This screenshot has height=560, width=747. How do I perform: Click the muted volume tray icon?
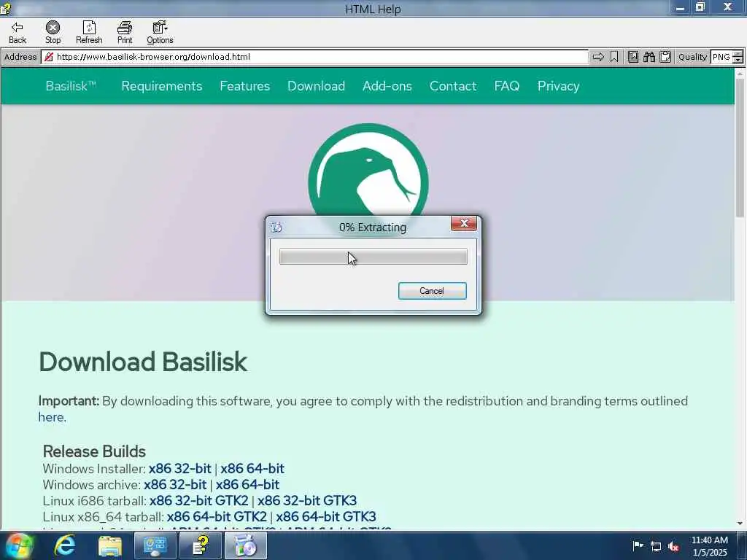point(673,547)
